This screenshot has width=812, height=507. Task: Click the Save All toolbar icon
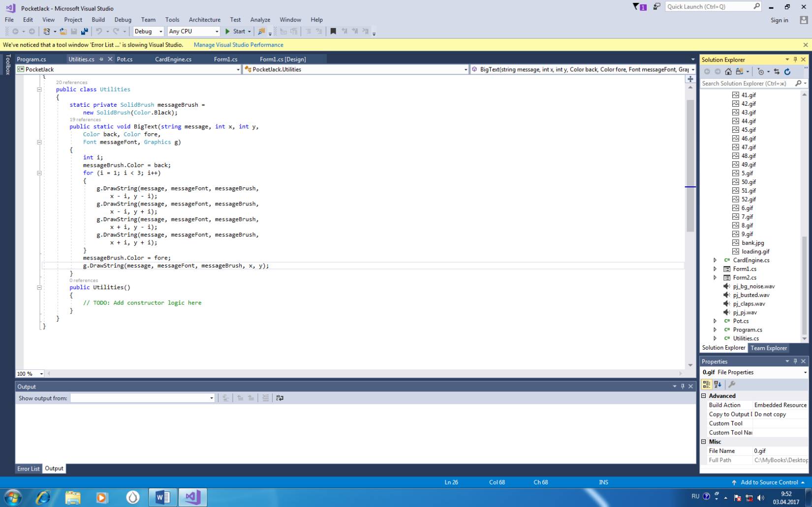(x=85, y=31)
